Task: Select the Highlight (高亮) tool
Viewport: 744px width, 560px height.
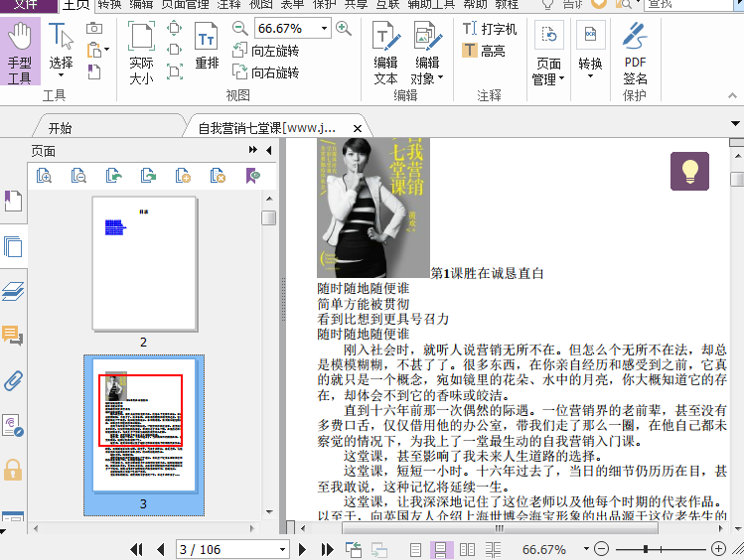Action: pos(484,51)
